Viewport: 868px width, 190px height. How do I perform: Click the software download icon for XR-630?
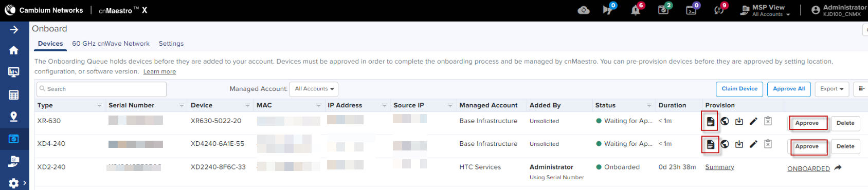(739, 121)
